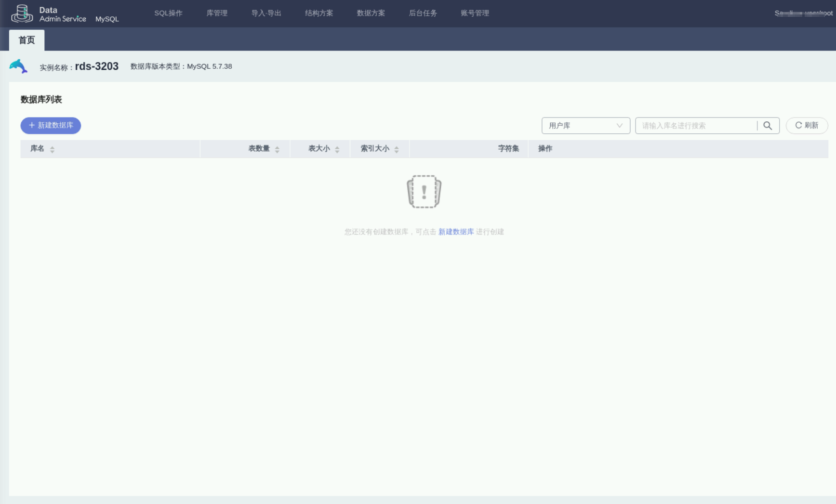836x504 pixels.
Task: Click the 刷新 refresh button
Action: coord(807,125)
